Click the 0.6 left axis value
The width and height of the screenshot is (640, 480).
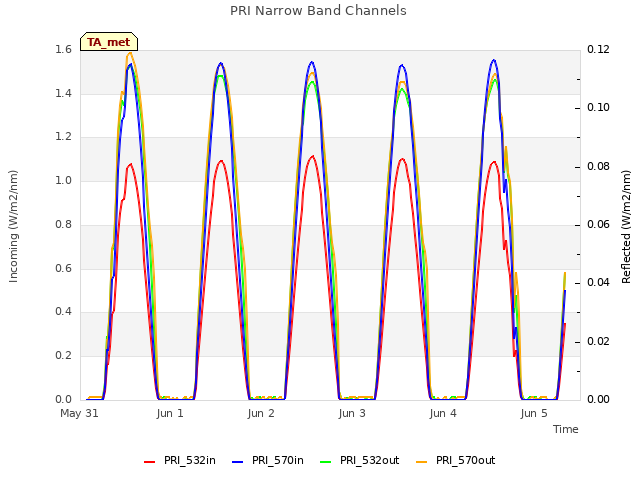click(64, 268)
